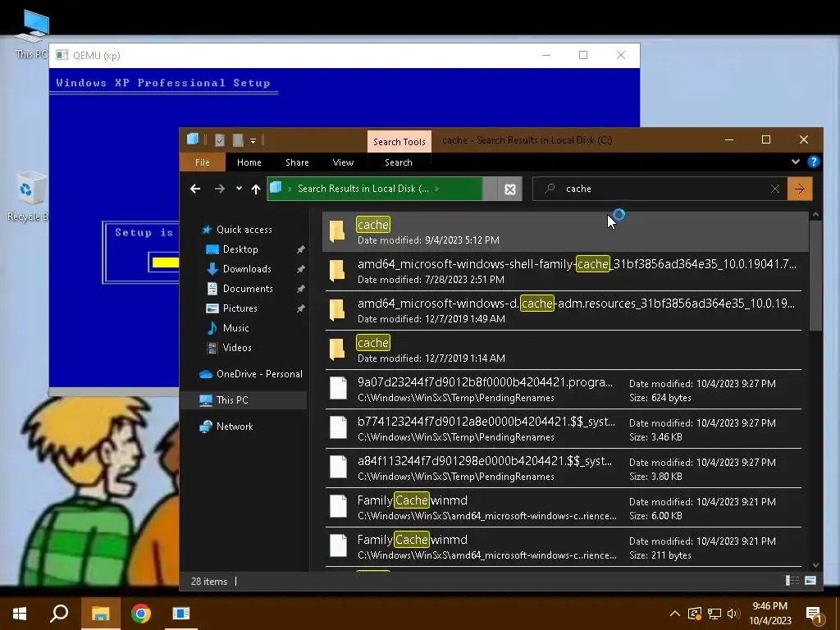
Task: Run search with orange arrow button
Action: tap(800, 189)
